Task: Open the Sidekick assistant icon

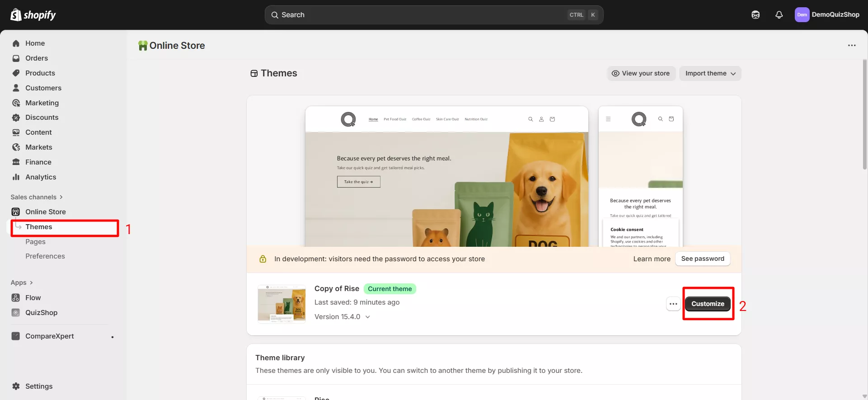Action: pyautogui.click(x=755, y=15)
